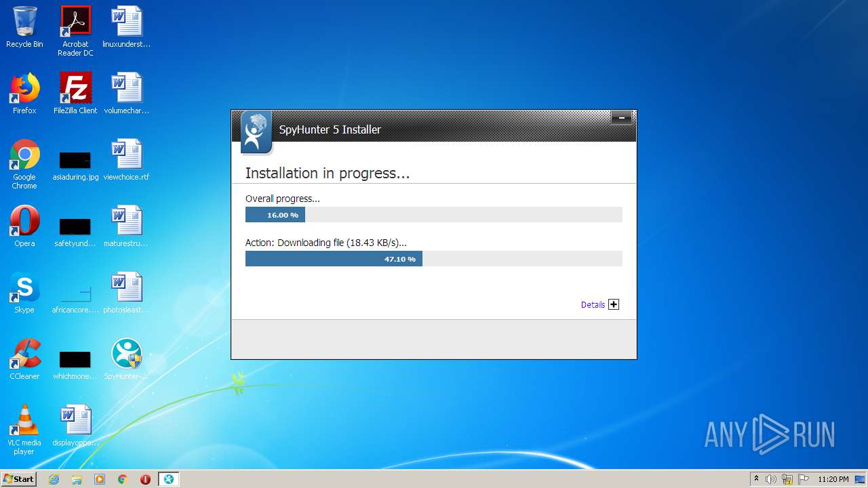Screen dimensions: 868x488
Task: Launch Acrobat Reader DC shortcut
Action: point(75,31)
